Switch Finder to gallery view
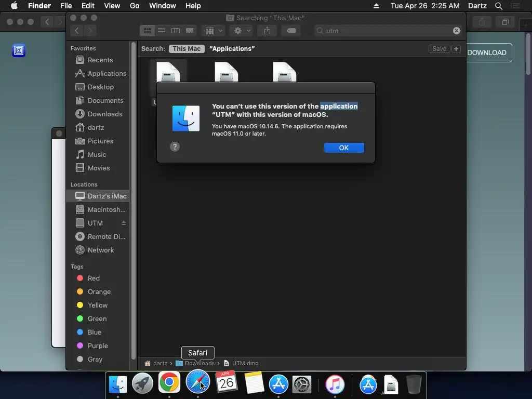This screenshot has width=532, height=399. point(190,31)
